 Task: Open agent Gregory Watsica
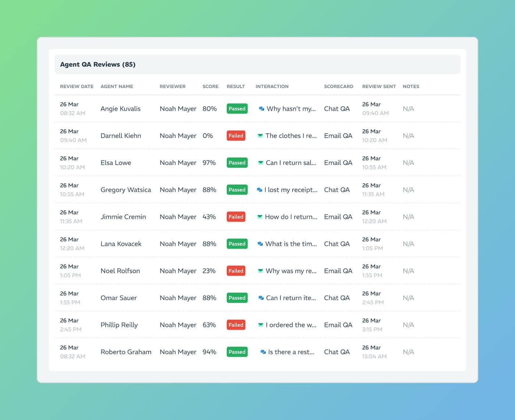click(x=126, y=190)
